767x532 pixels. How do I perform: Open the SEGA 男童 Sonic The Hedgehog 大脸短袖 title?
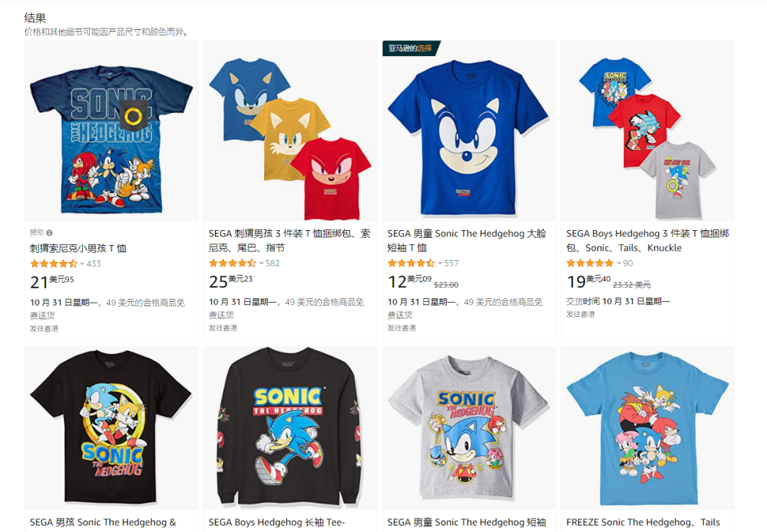466,240
